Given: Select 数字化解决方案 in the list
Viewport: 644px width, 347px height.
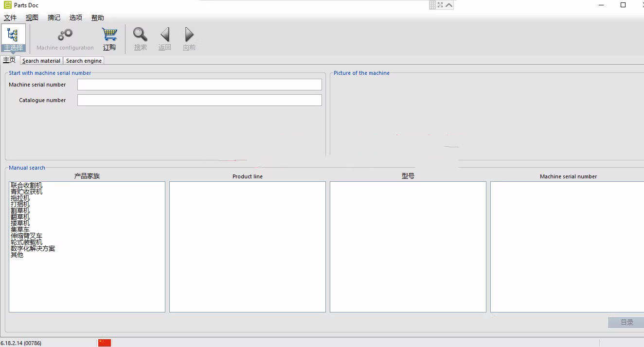Looking at the screenshot, I should (x=33, y=248).
